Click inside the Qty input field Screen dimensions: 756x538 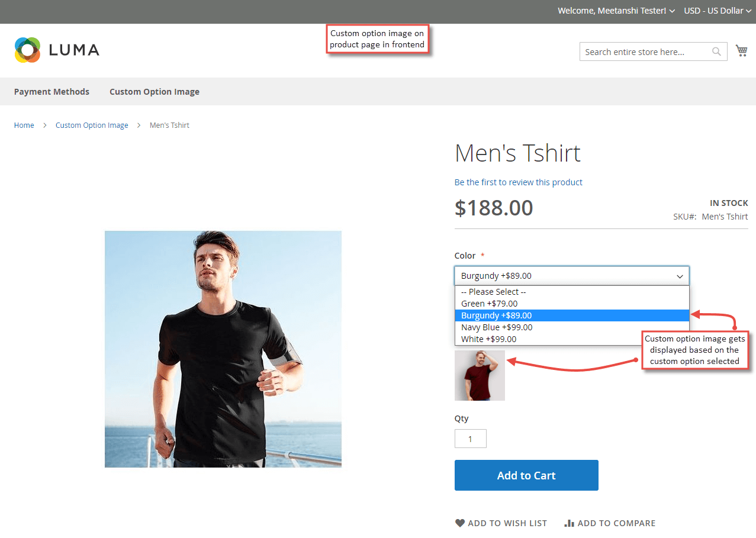[x=470, y=438]
